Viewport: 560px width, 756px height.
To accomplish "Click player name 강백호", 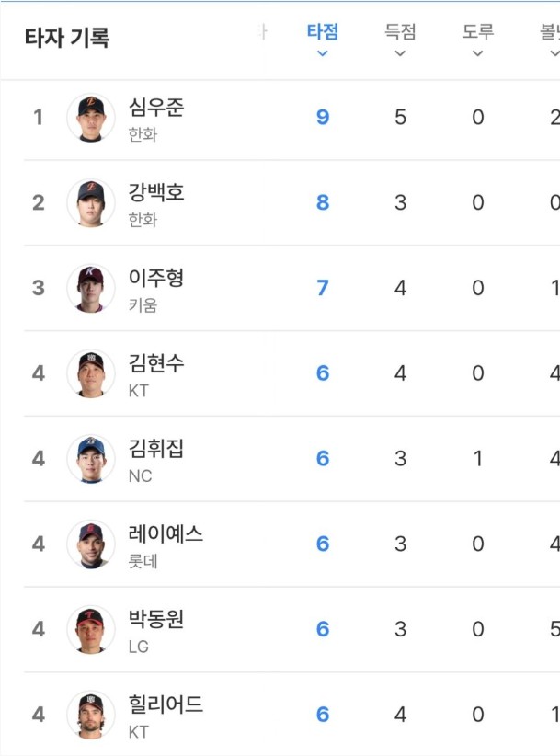I will coord(156,192).
